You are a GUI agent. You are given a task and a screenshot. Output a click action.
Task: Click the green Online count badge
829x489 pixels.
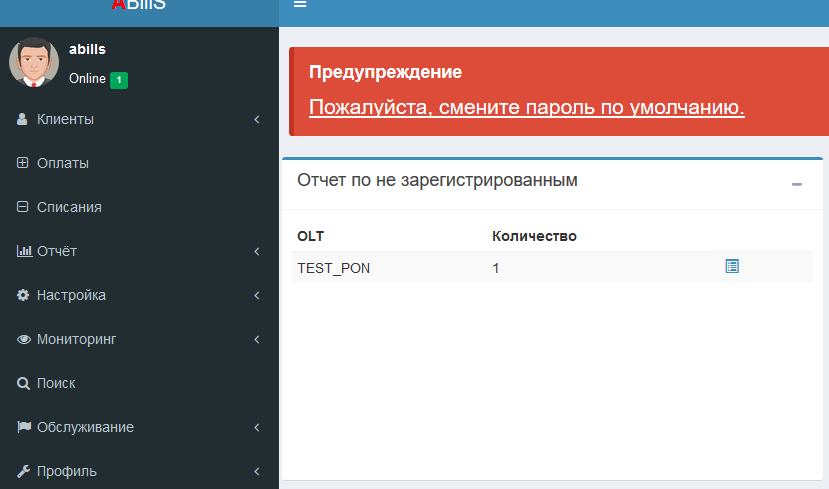tap(118, 79)
